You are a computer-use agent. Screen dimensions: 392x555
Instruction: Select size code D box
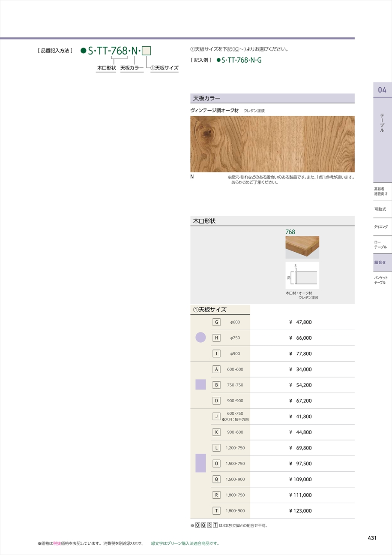216,401
